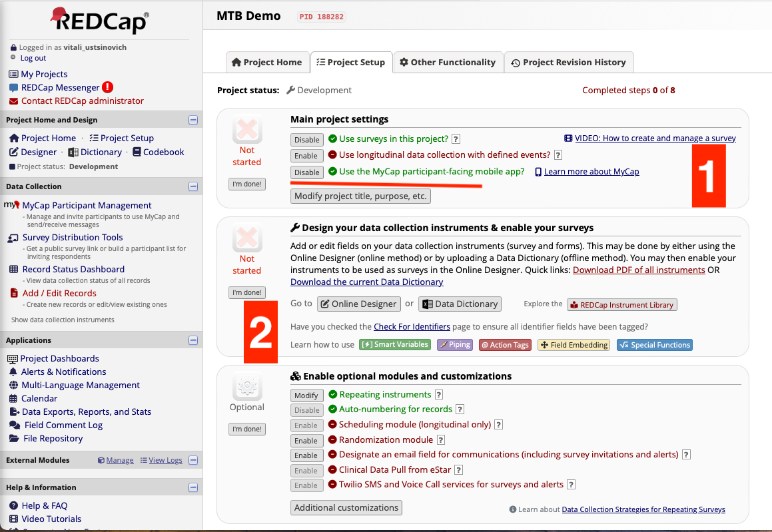Enable the Randomization module

pos(306,441)
